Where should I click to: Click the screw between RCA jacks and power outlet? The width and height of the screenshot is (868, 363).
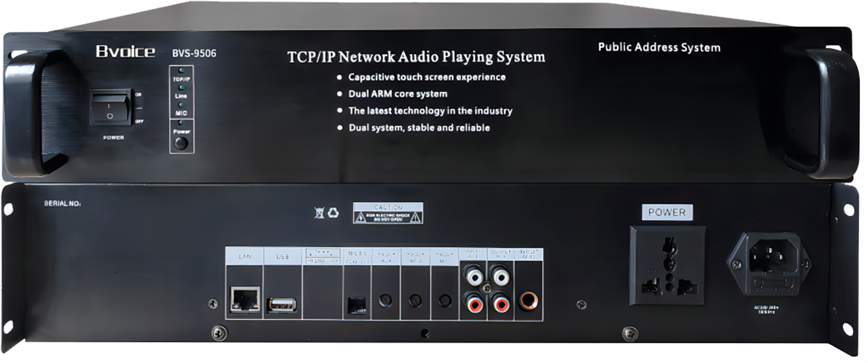point(581,305)
